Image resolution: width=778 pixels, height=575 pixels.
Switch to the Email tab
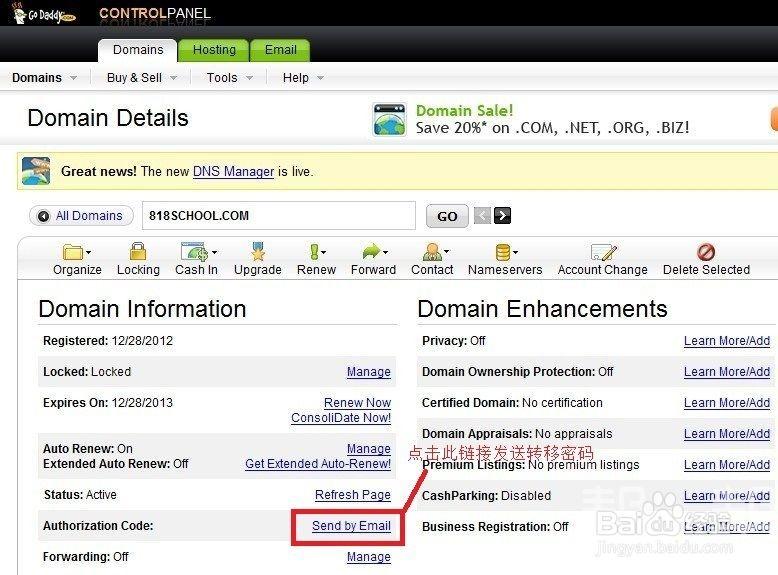(280, 50)
